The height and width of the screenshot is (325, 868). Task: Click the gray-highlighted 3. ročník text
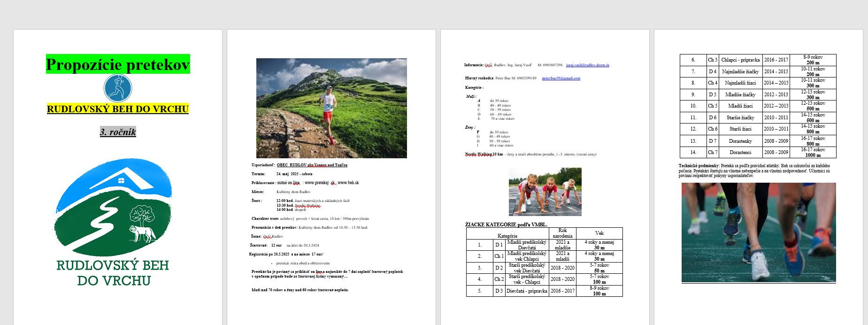pyautogui.click(x=118, y=132)
